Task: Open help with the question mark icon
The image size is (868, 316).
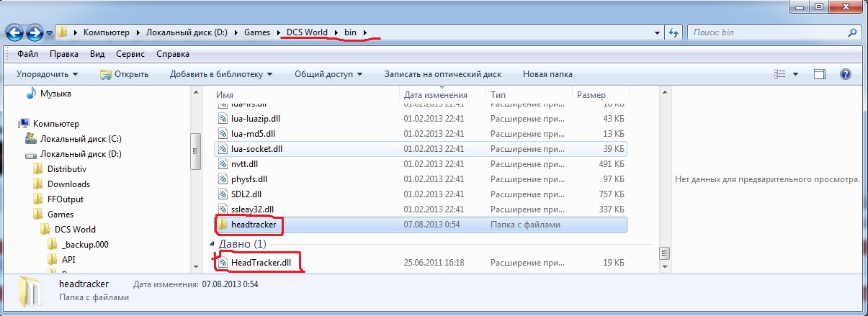Action: 846,74
